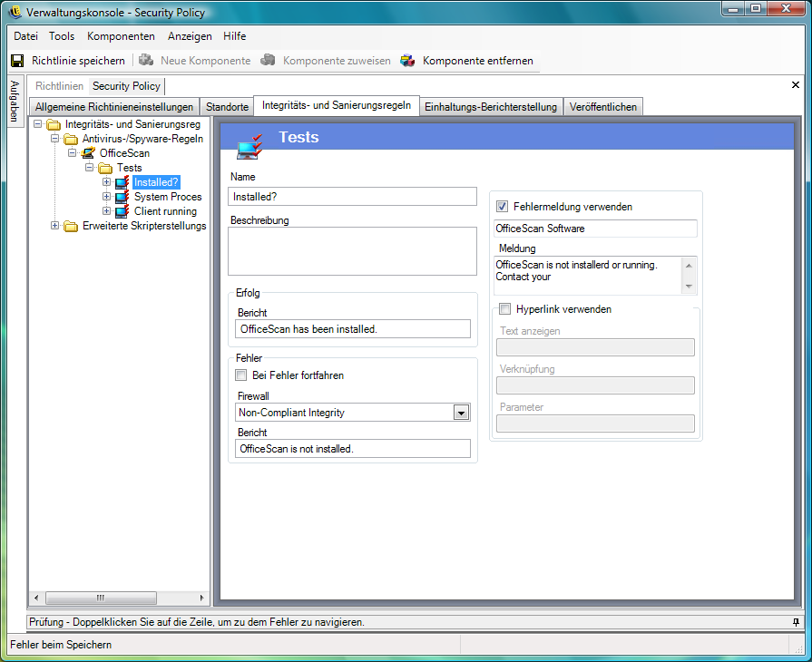Select Integritäts- und Sanierungsregeln tab
The image size is (812, 662).
tap(336, 105)
